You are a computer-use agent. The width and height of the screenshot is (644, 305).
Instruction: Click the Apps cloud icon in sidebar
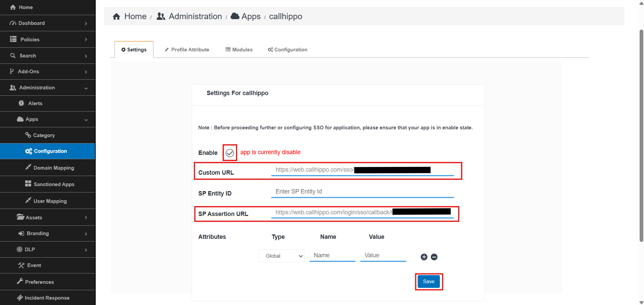point(20,119)
